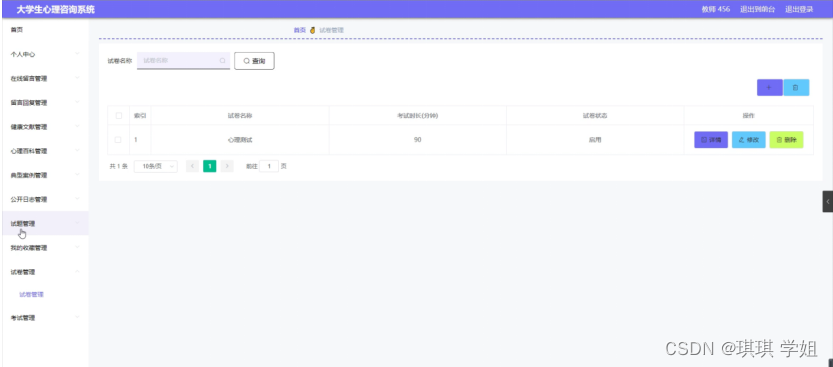Go to previous page arrow

192,166
